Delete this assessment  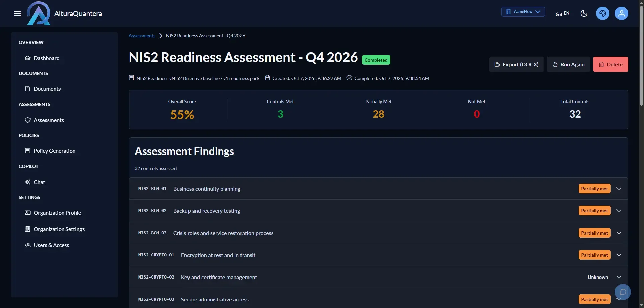pyautogui.click(x=610, y=64)
